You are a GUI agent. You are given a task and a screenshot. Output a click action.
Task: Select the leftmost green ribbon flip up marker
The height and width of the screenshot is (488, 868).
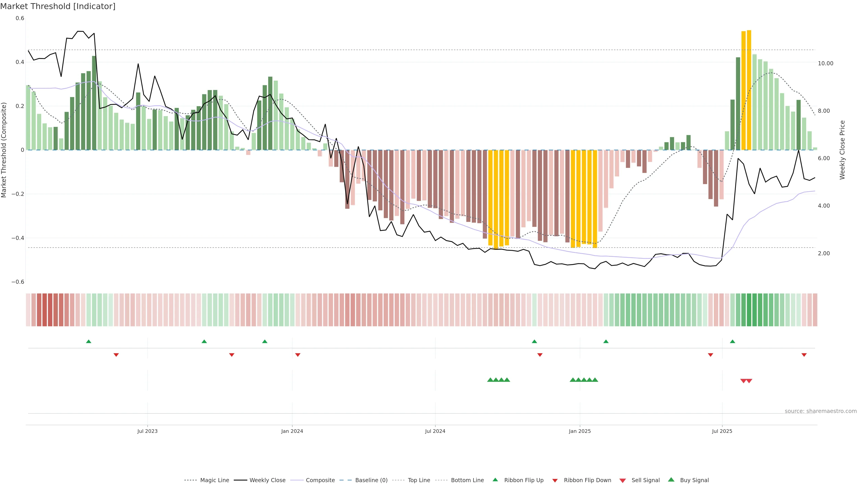[x=89, y=342]
